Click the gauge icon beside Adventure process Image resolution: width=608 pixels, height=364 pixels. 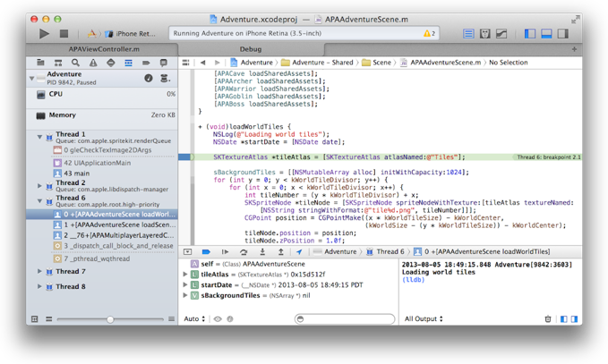pos(149,78)
